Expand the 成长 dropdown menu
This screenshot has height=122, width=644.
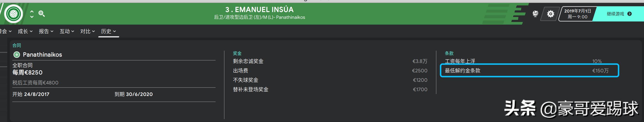(x=25, y=31)
